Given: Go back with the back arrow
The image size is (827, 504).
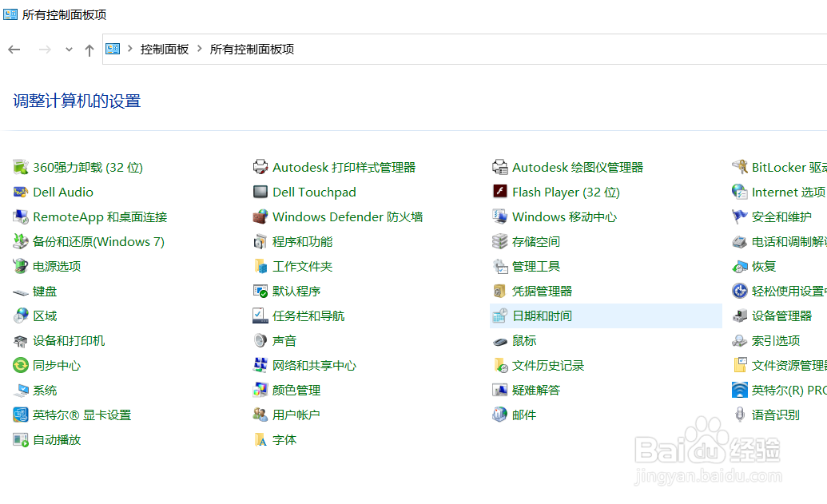Looking at the screenshot, I should click(x=14, y=50).
